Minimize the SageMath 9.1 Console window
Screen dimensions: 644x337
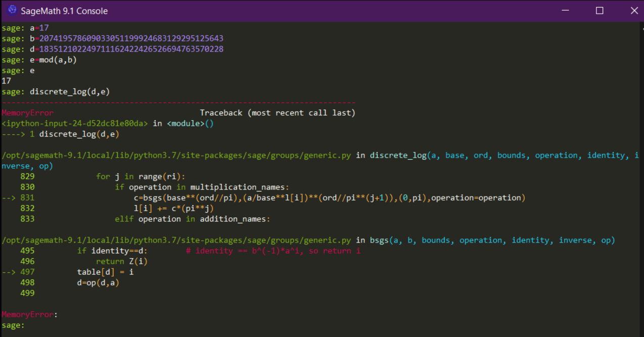click(565, 11)
